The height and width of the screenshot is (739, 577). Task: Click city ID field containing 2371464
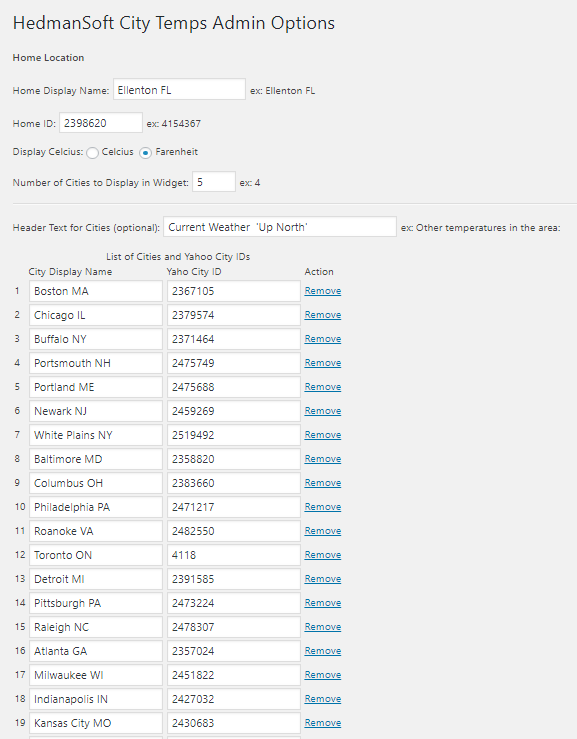click(x=234, y=339)
